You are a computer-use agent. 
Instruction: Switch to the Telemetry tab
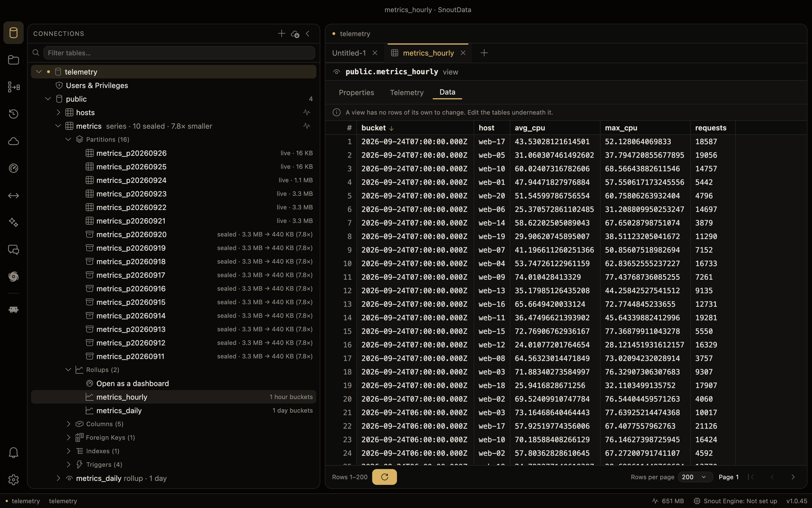(x=407, y=92)
